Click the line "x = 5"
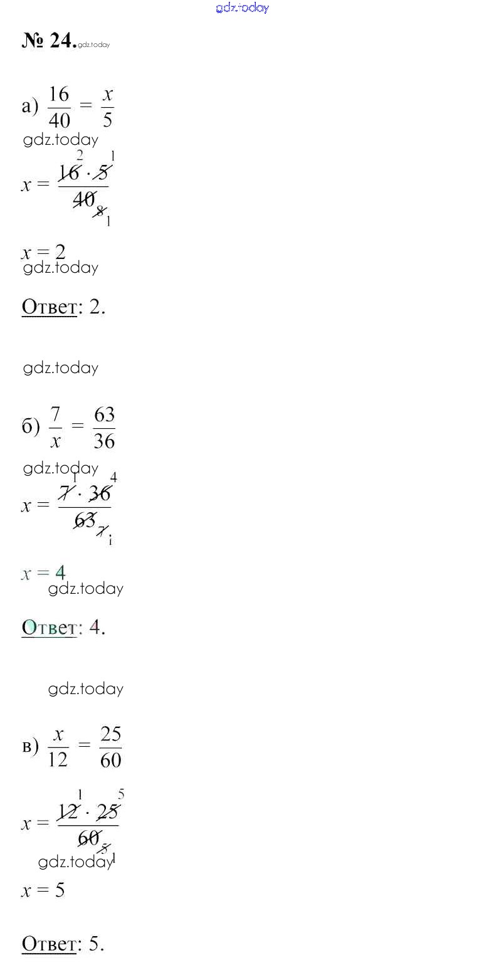 coord(43,890)
